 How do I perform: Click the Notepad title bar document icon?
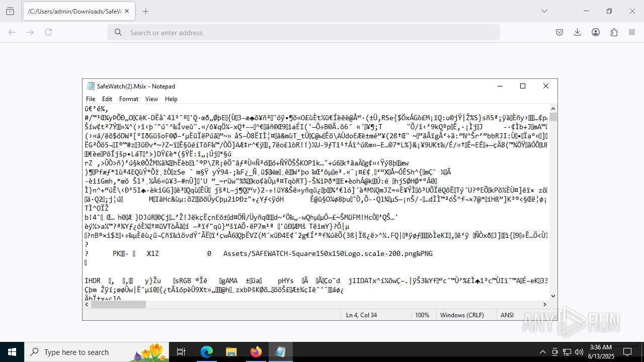pos(91,86)
